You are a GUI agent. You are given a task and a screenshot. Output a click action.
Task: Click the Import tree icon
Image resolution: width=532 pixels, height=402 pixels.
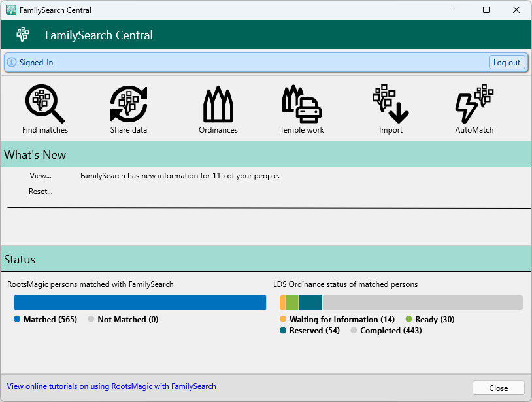click(390, 105)
